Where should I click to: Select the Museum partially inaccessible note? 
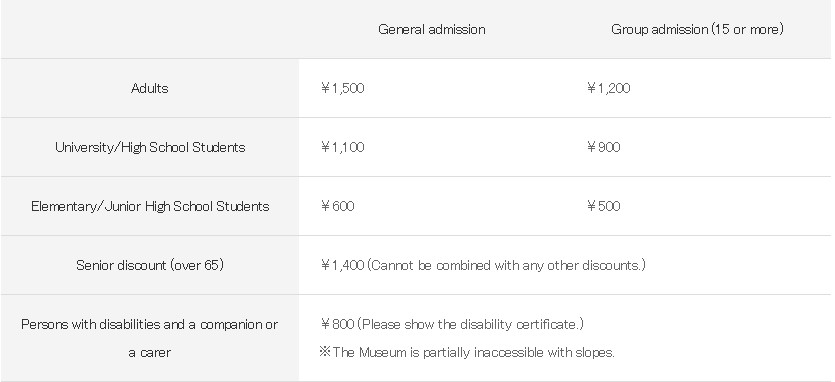tap(466, 353)
